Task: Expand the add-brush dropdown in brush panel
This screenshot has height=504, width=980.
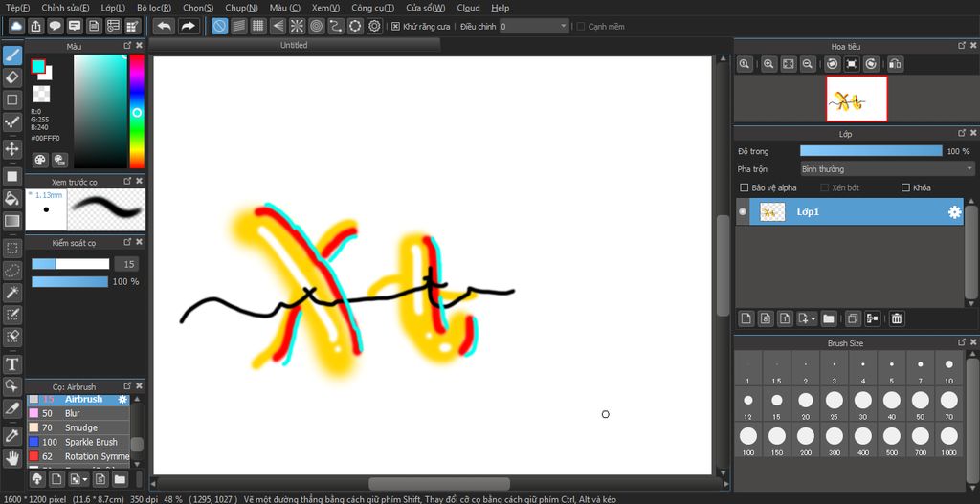Action: pyautogui.click(x=84, y=480)
